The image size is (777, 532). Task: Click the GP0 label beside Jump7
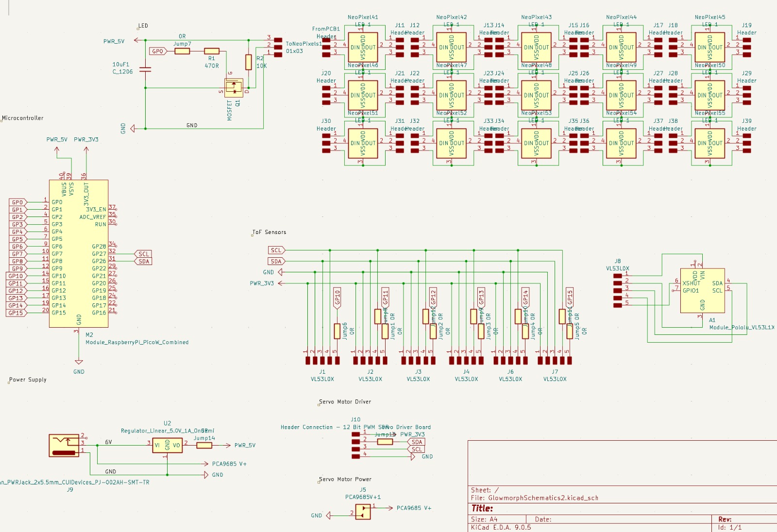[x=158, y=51]
